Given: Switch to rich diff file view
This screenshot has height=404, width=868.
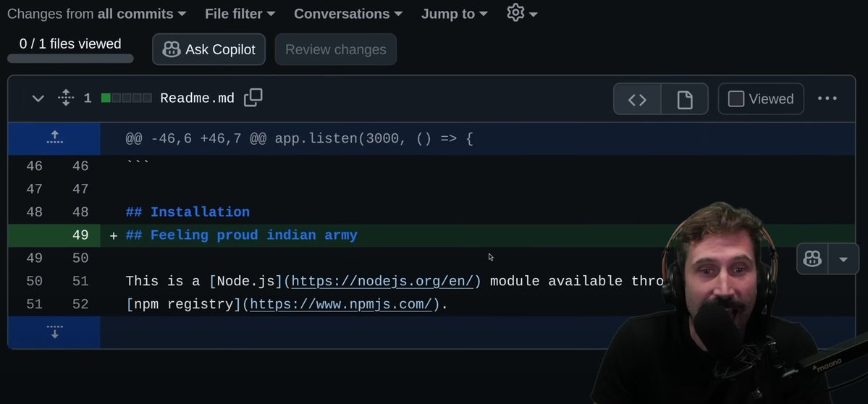Looking at the screenshot, I should click(x=685, y=99).
